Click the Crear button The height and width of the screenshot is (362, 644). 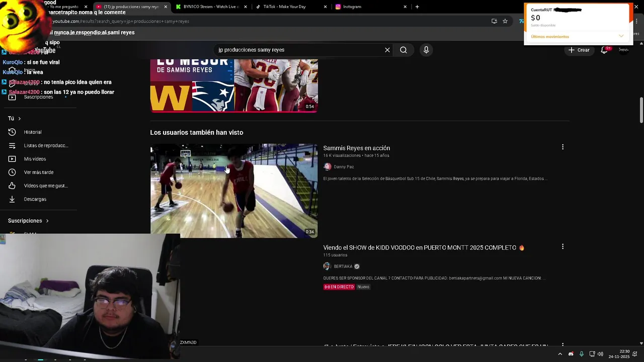click(x=579, y=50)
